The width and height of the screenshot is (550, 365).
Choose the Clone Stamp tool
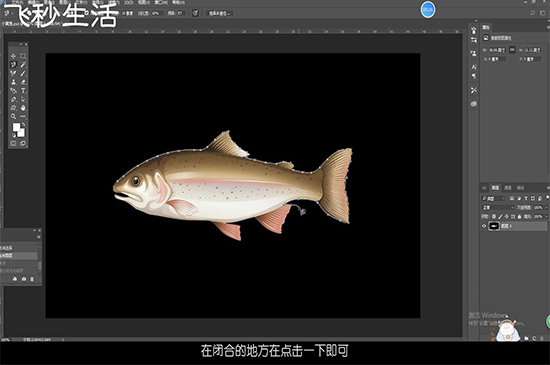coord(13,82)
